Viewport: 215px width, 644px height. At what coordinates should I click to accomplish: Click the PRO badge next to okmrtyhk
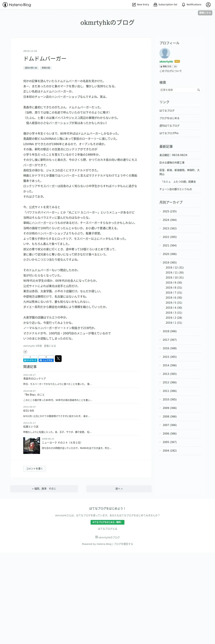pos(177,62)
